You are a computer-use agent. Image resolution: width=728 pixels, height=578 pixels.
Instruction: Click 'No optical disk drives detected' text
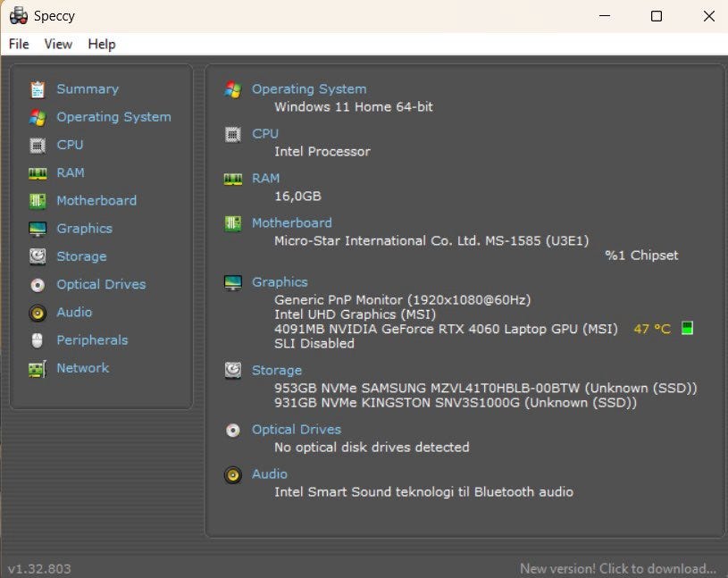click(372, 447)
